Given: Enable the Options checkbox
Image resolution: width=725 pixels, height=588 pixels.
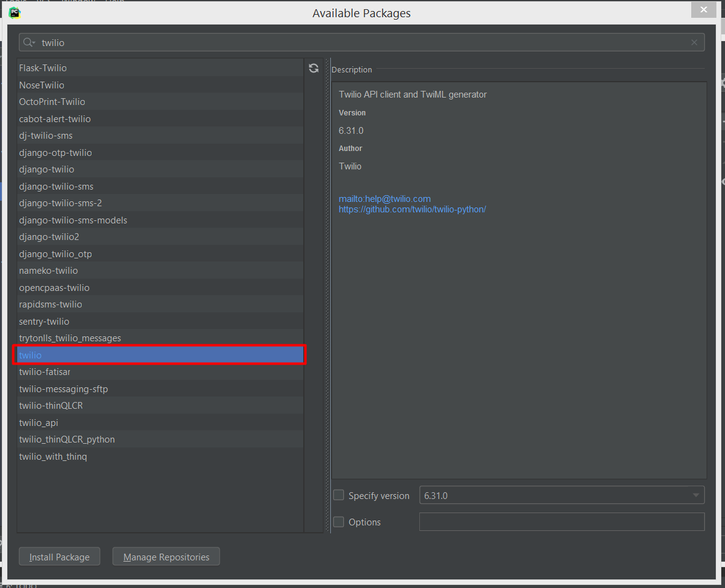Looking at the screenshot, I should [338, 522].
